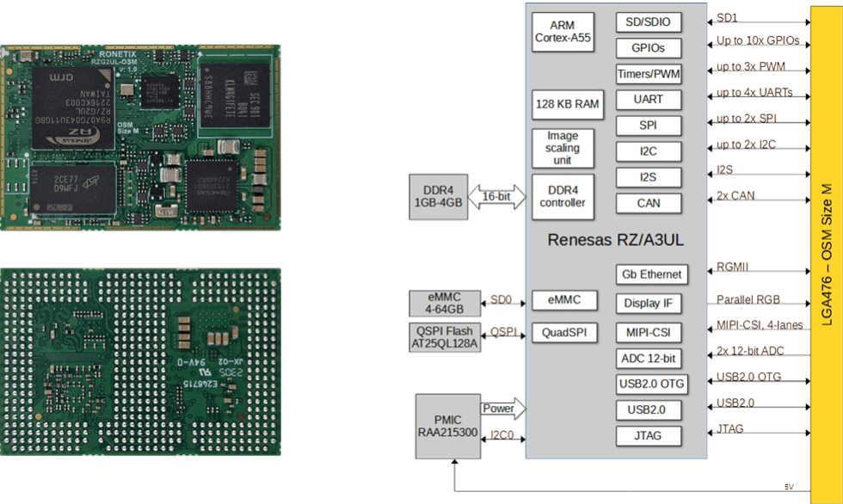
Task: Click the Power arrow from the PMIC
Action: [502, 409]
